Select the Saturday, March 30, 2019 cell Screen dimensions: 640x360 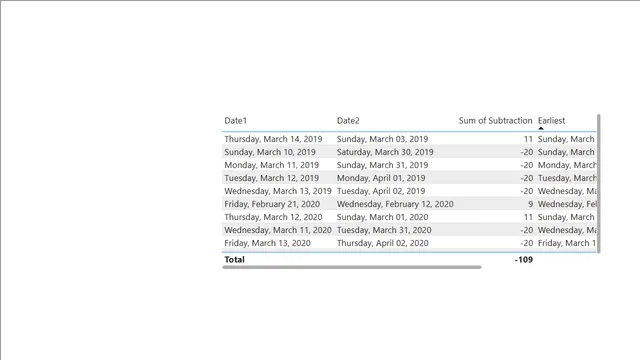coord(385,152)
